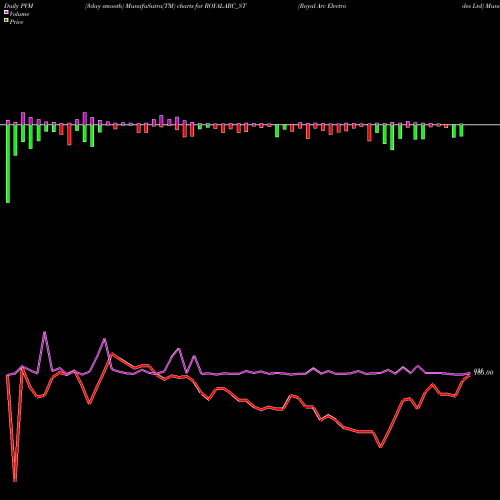Click the lowest point of red price line
Screen dimensions: 500x500
pyautogui.click(x=15, y=481)
